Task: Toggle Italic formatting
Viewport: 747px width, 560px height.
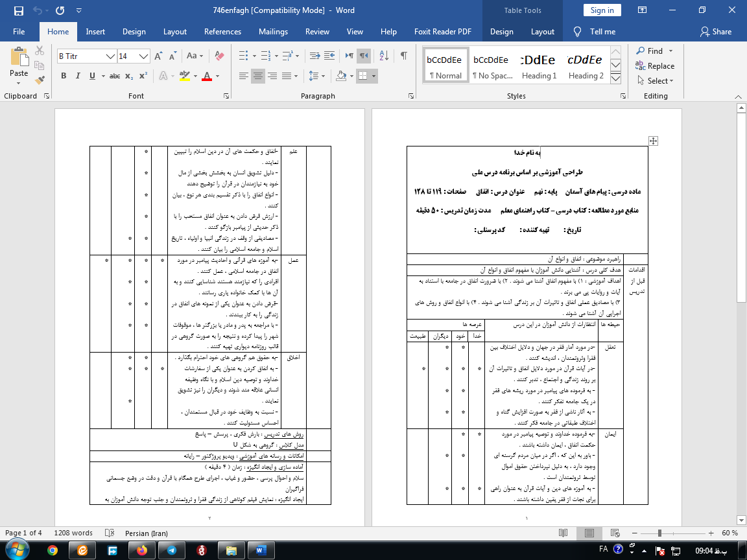Action: [x=78, y=76]
